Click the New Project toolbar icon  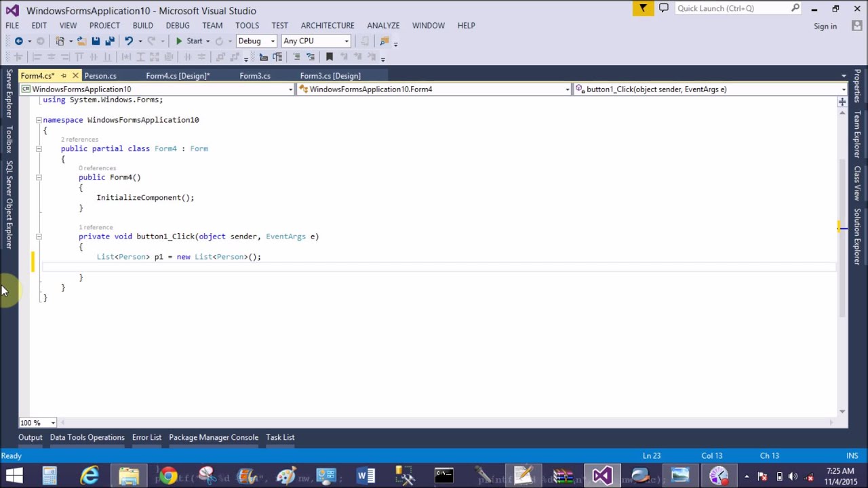pos(60,41)
